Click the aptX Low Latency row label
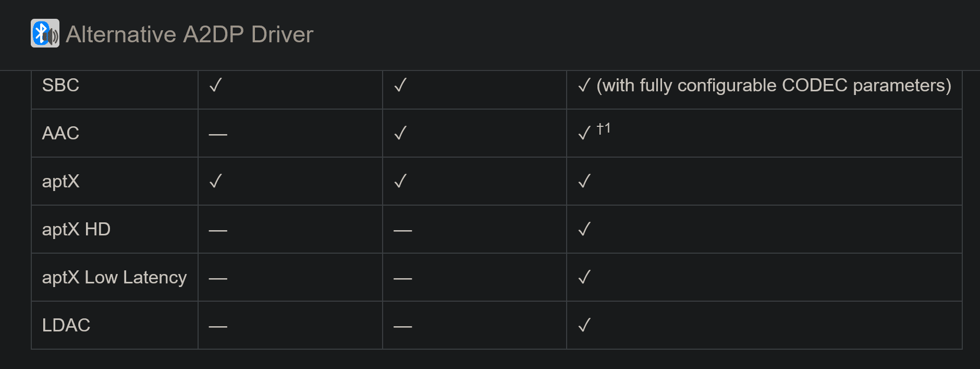Screen dimensions: 980x369 (x=114, y=277)
